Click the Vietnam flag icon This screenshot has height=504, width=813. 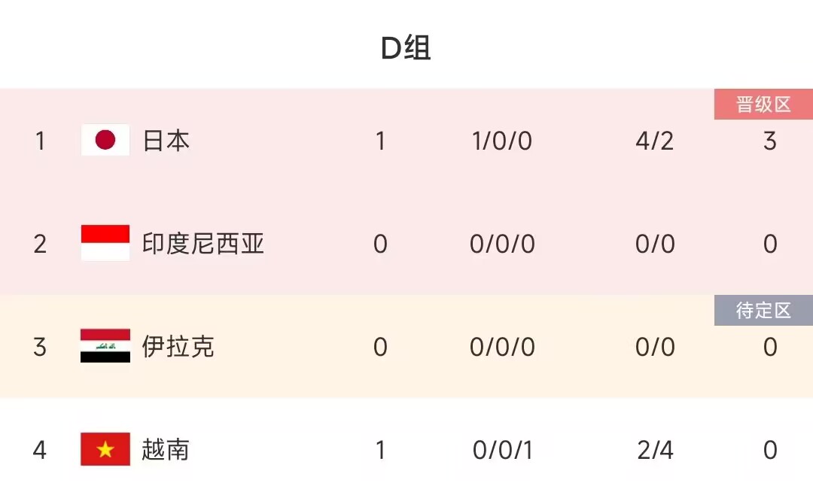(x=105, y=450)
